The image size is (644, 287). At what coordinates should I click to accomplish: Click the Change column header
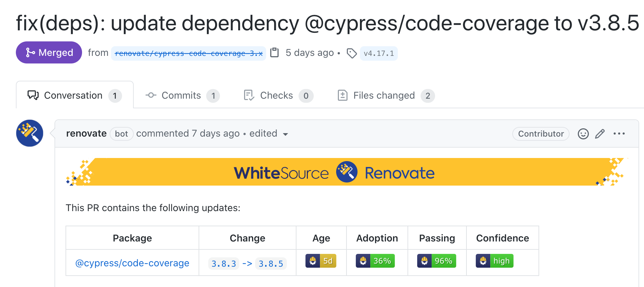click(248, 238)
